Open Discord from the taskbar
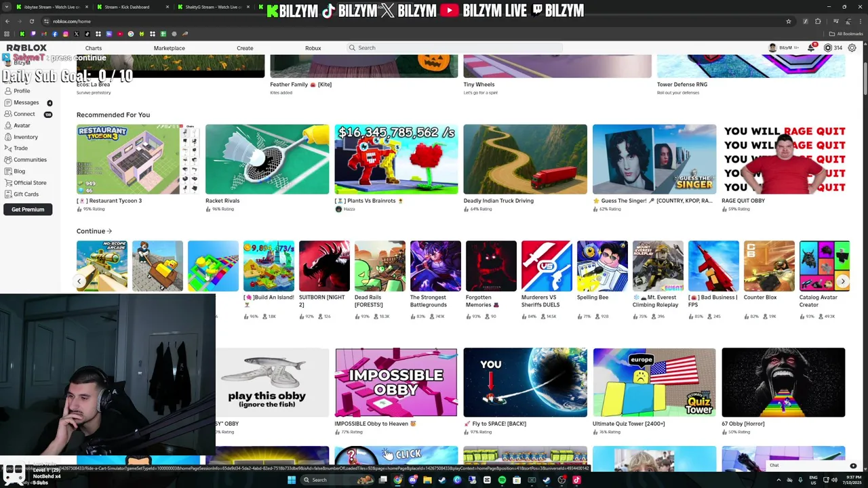 (x=412, y=480)
